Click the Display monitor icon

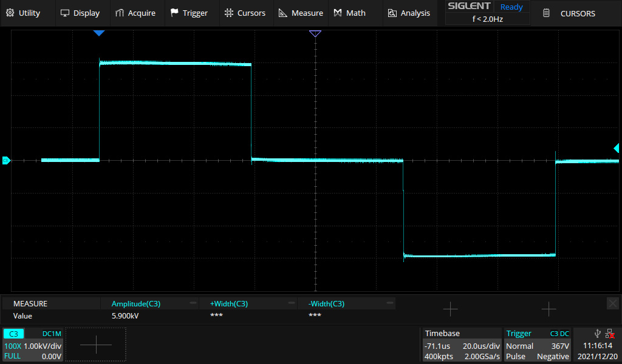pyautogui.click(x=64, y=13)
